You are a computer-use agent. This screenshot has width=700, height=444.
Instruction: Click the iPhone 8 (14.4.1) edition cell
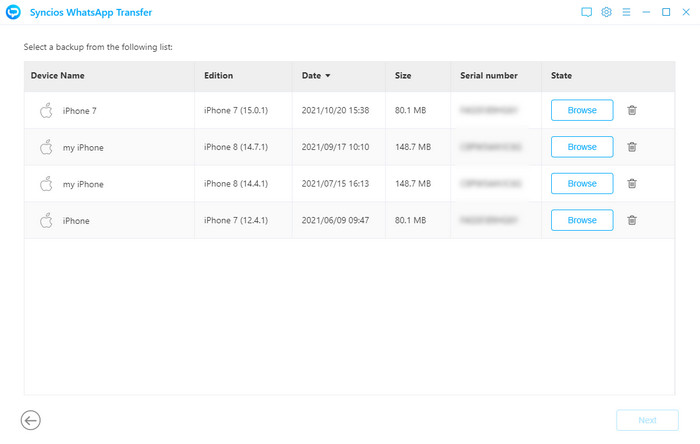pos(236,183)
